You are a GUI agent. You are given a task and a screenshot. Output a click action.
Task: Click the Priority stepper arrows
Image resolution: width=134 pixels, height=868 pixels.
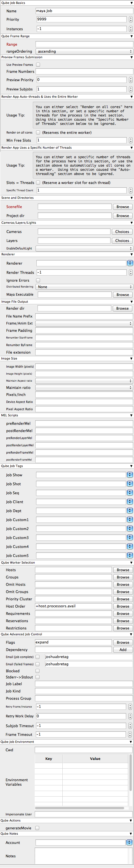[131, 20]
